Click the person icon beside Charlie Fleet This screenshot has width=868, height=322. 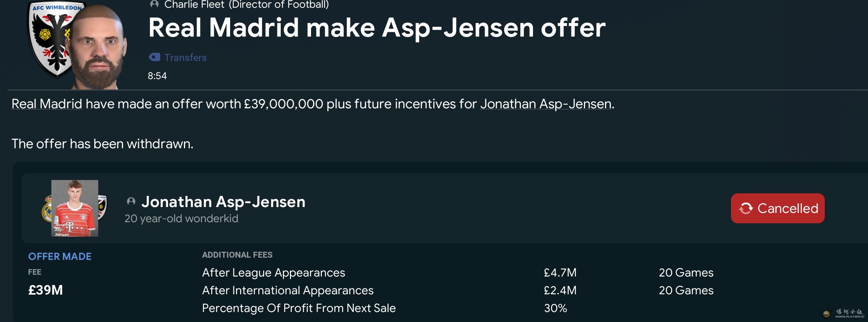tap(154, 4)
